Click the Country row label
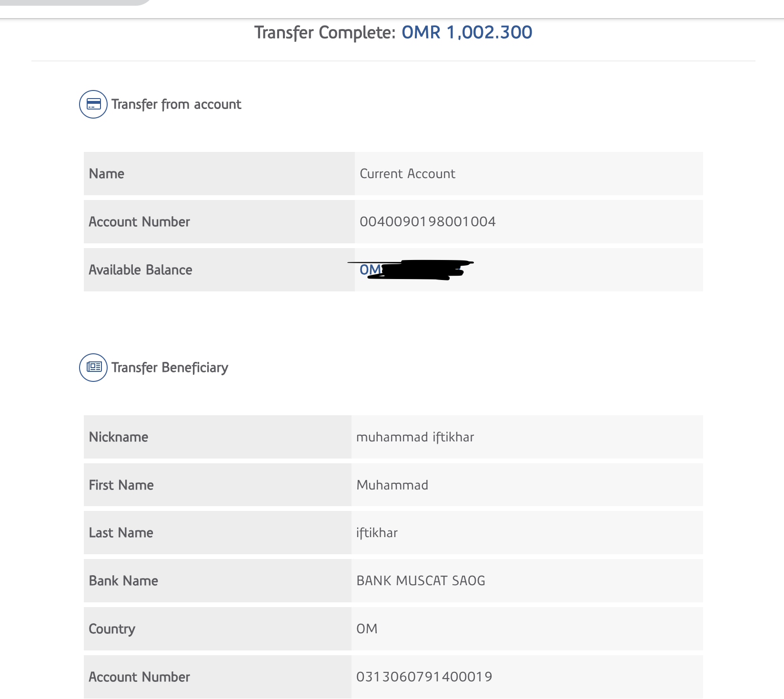This screenshot has height=699, width=784. (x=112, y=629)
